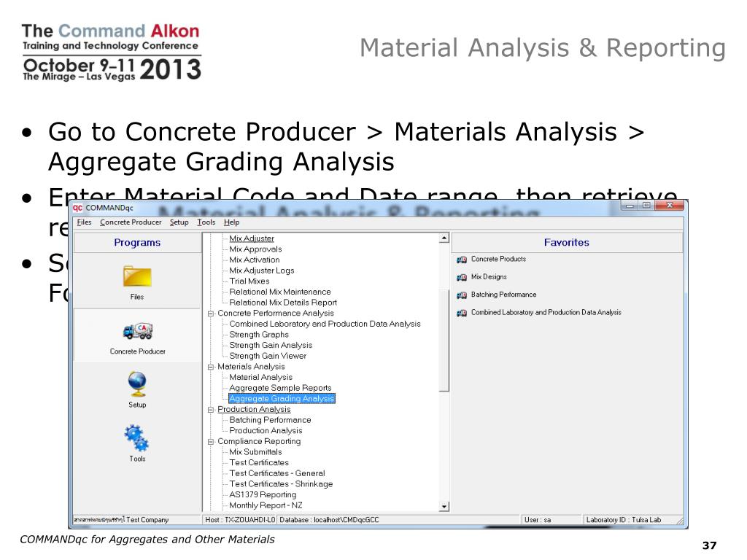747x560 pixels.
Task: Click the tree scrollbar down arrow
Action: point(444,507)
